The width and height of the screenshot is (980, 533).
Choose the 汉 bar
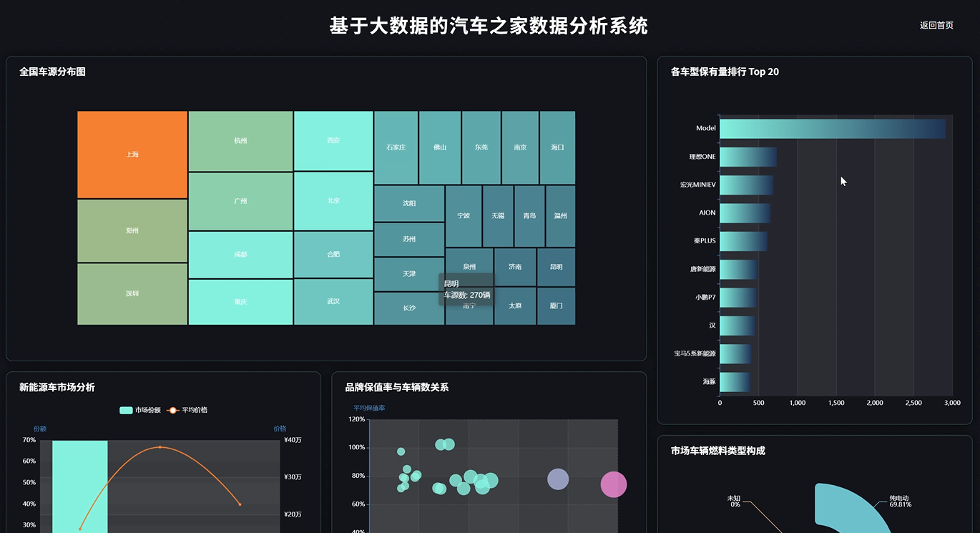(x=737, y=326)
